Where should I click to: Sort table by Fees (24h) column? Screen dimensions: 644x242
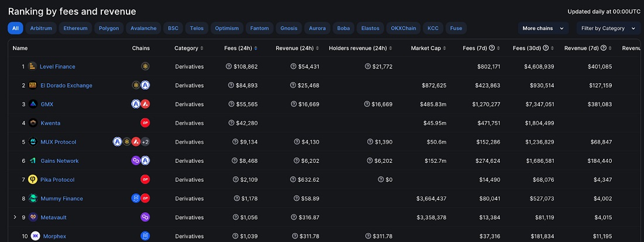tap(241, 48)
